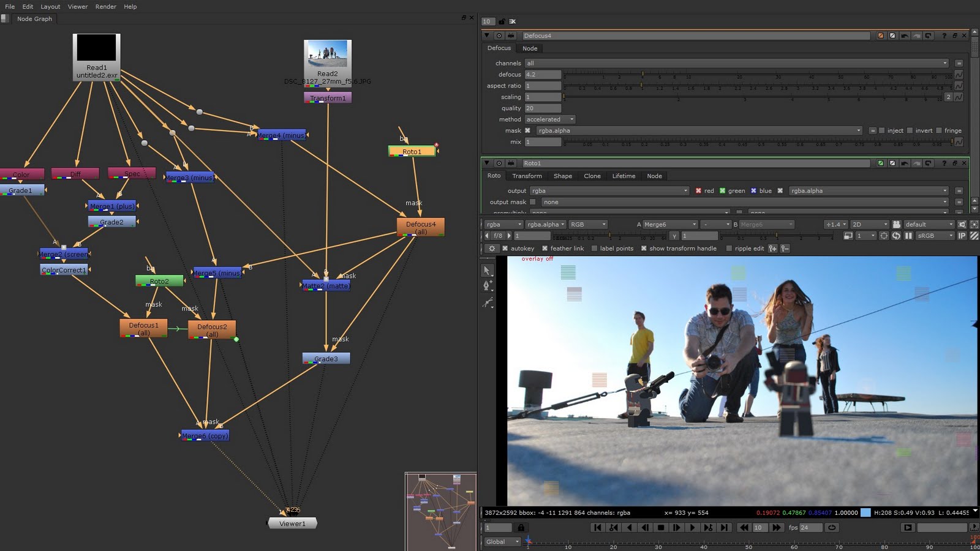Click the ColorCorrect1 node
The width and height of the screenshot is (980, 551).
[x=64, y=270]
